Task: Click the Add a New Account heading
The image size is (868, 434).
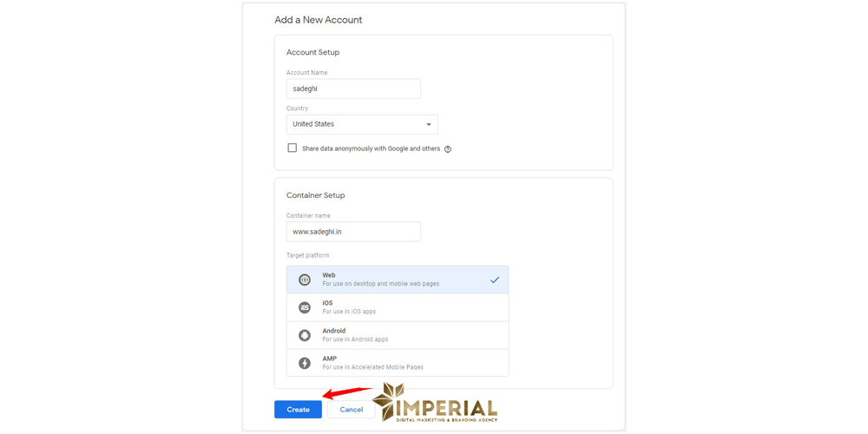Action: tap(319, 20)
